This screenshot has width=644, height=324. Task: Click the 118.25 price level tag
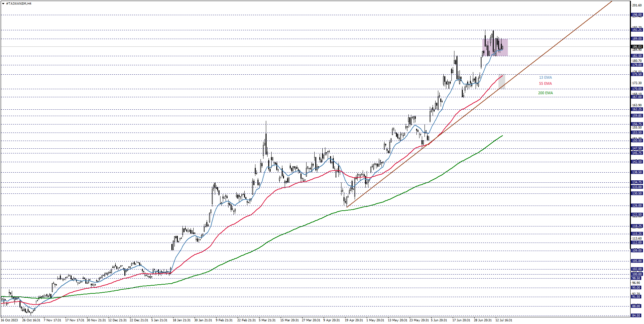point(637,226)
